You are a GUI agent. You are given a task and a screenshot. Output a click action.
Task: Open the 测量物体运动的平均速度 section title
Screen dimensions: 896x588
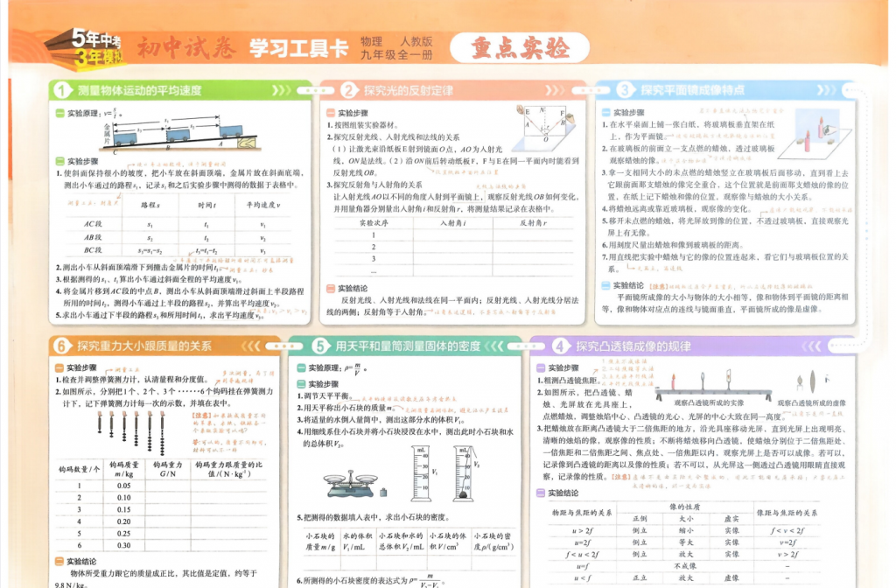click(x=139, y=90)
